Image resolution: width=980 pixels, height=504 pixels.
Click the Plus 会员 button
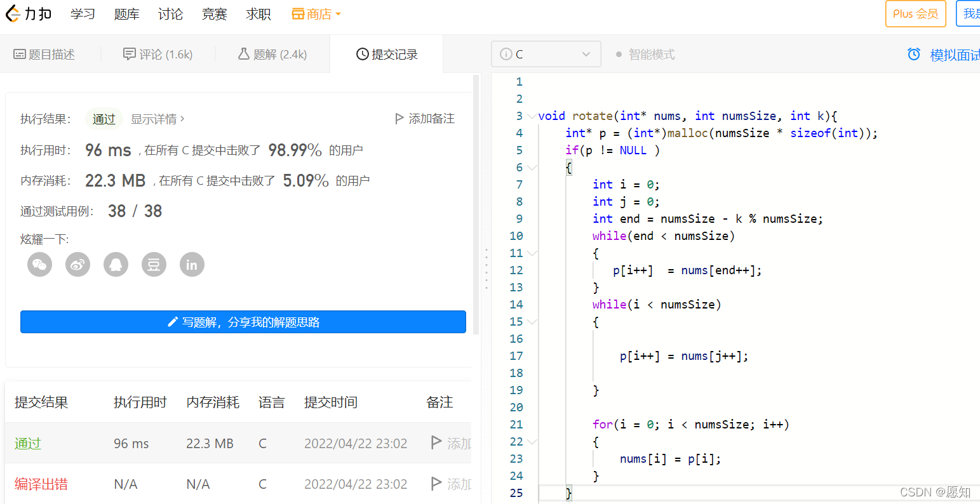916,14
